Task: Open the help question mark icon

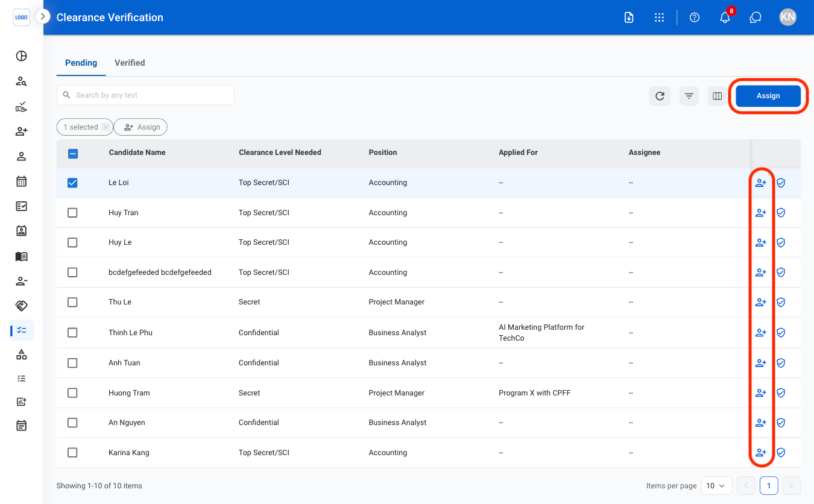Action: tap(695, 17)
